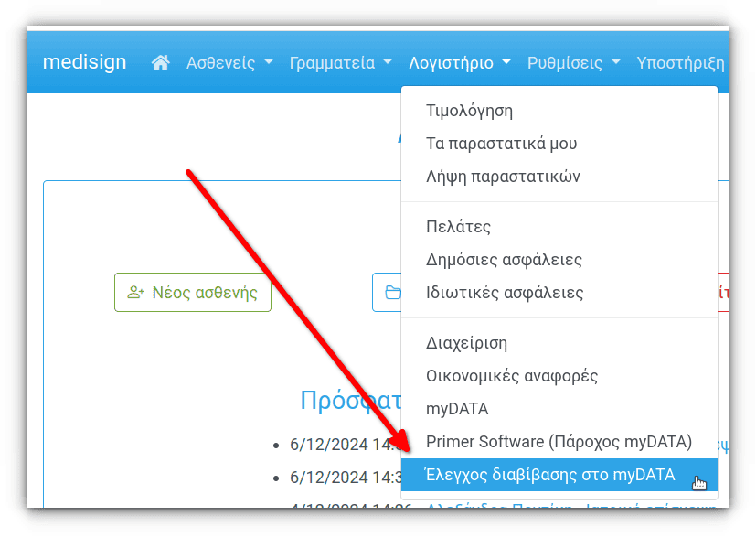
Task: Open the Ασθενείς dropdown menu
Action: pyautogui.click(x=229, y=63)
